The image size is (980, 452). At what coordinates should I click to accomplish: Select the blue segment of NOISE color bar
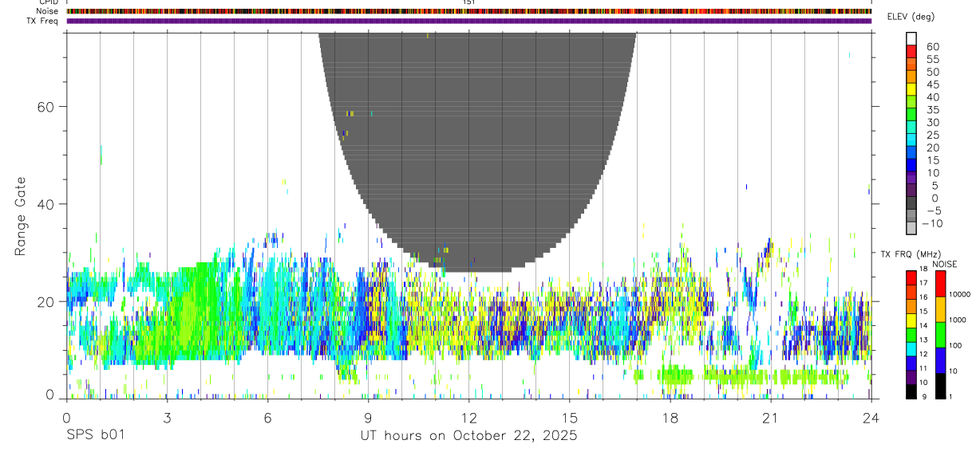point(941,360)
